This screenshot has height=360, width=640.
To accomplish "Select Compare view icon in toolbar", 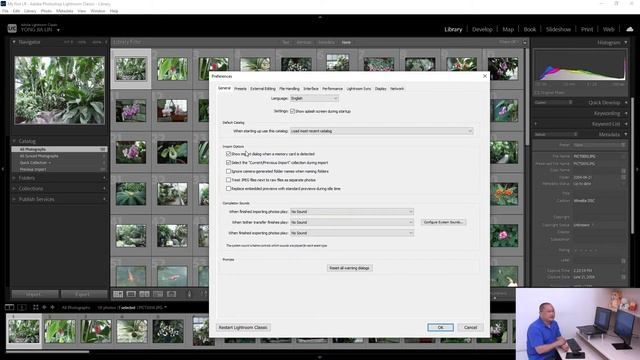I will point(144,294).
